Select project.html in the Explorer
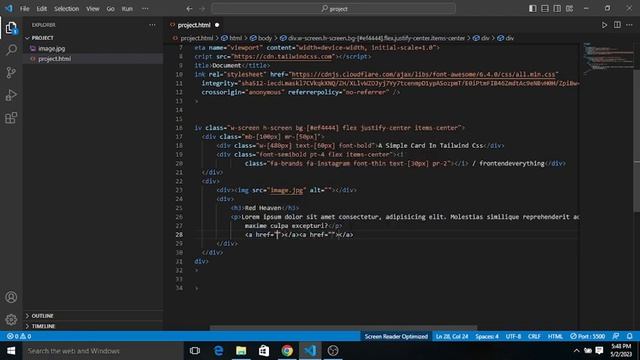 click(x=93, y=59)
